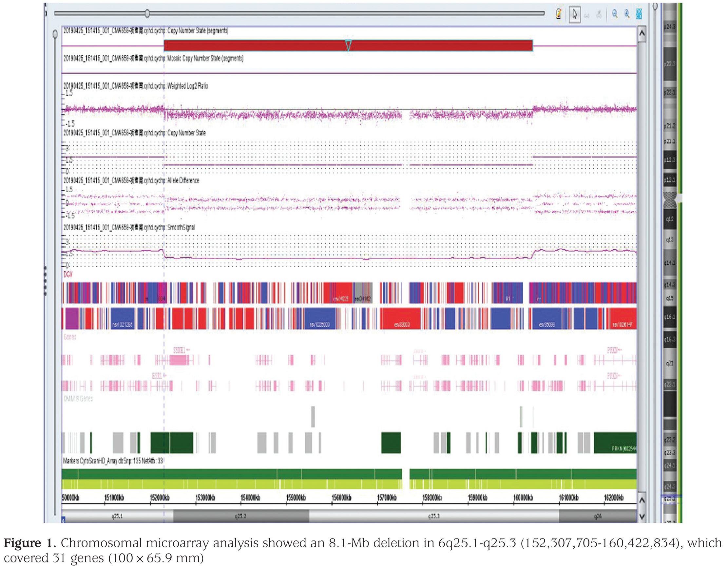Image resolution: width=728 pixels, height=567 pixels.
Task: Click the greyed-out delete segment icon
Action: click(599, 14)
